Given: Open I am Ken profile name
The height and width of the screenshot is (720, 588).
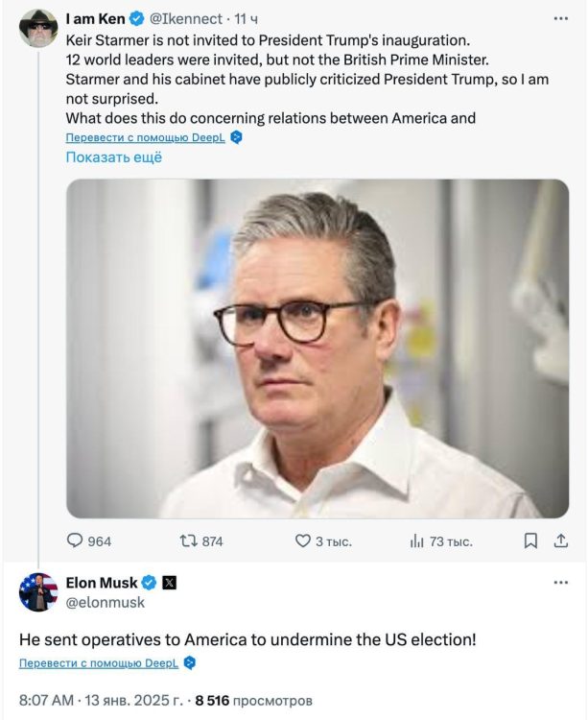Looking at the screenshot, I should (95, 18).
